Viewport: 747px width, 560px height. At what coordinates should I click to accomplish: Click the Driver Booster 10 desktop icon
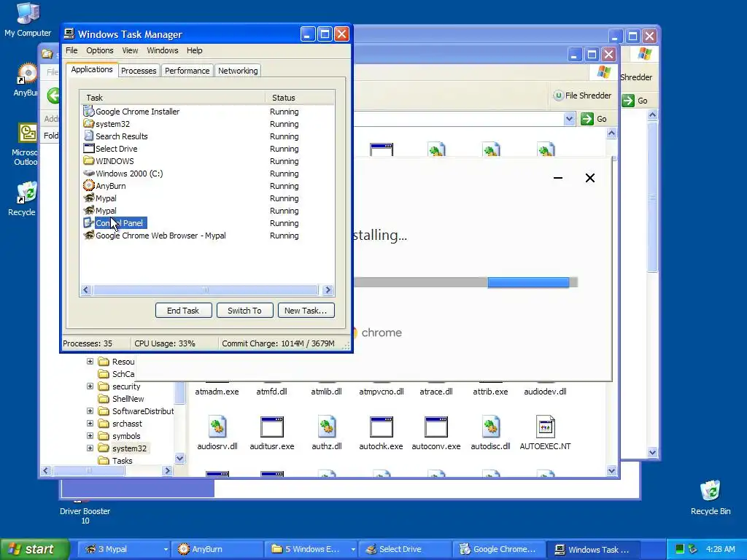(x=85, y=512)
